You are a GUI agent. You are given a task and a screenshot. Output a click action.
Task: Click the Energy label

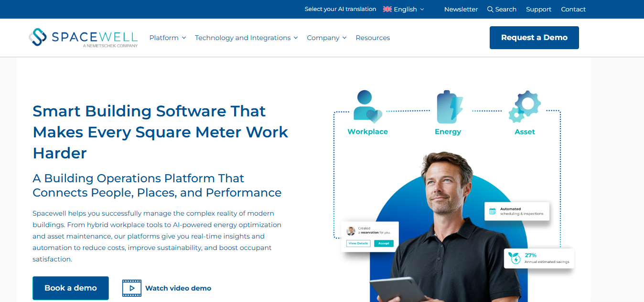click(448, 132)
